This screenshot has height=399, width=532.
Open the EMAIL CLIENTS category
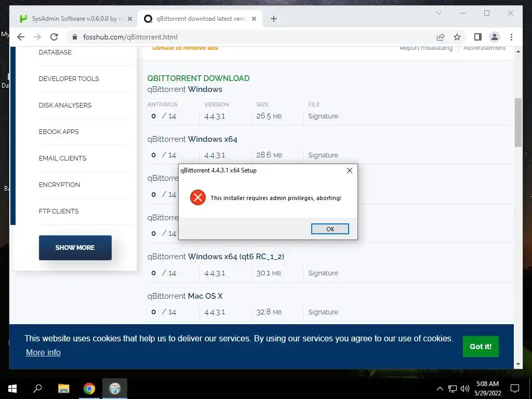[62, 158]
